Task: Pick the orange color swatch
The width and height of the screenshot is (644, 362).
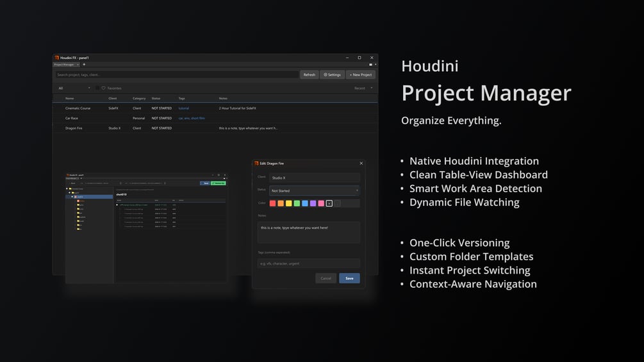Action: click(281, 204)
